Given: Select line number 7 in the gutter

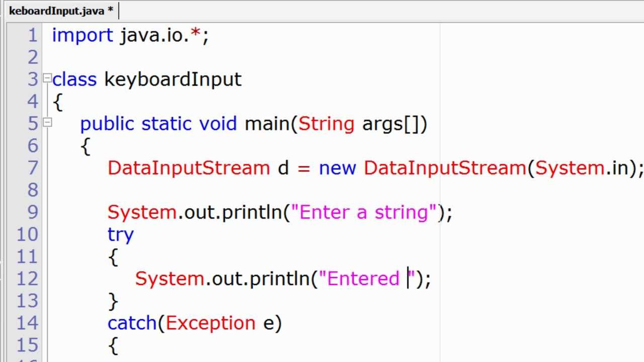Looking at the screenshot, I should click(32, 167).
